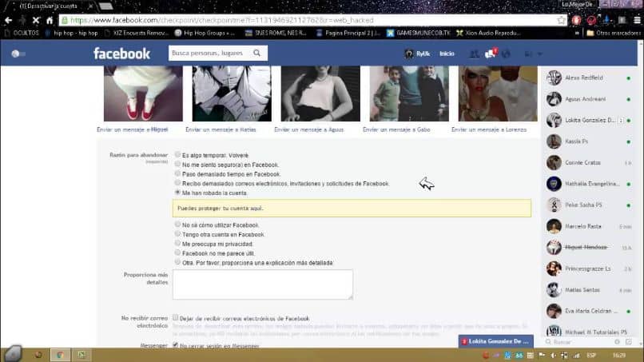This screenshot has height=362, width=644.
Task: Open the SNES ROMS, NES R... bookmark
Action: [276, 33]
